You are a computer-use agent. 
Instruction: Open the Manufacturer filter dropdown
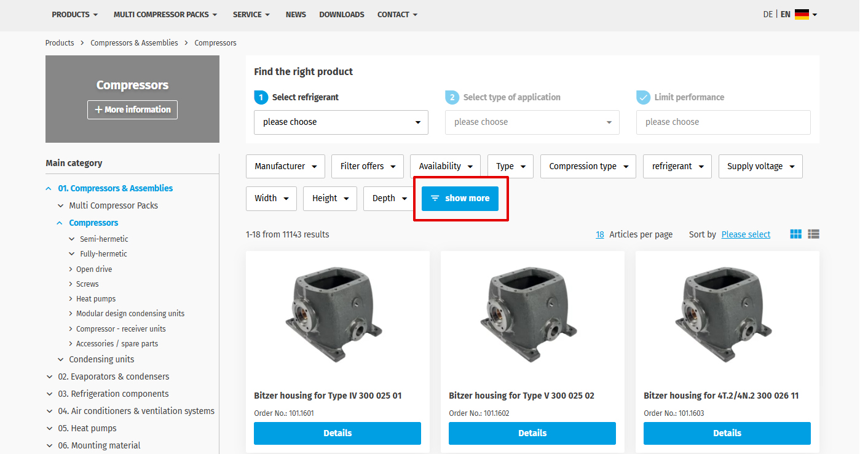click(285, 166)
